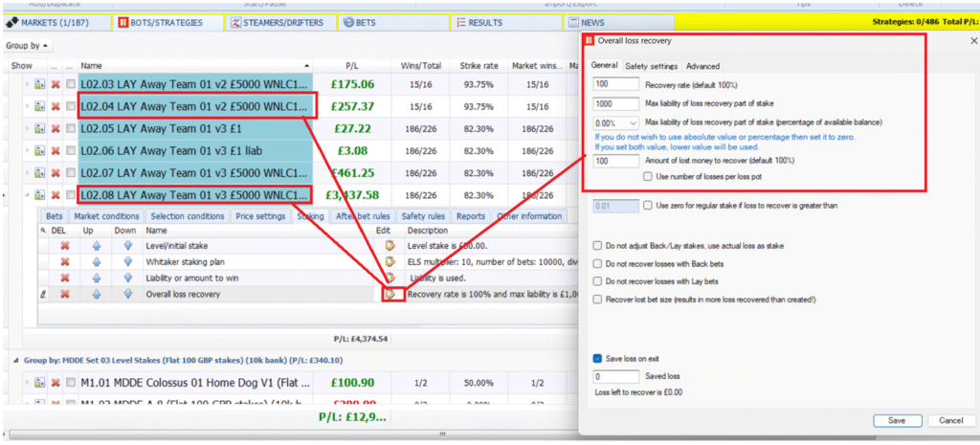Switch to the Selection conditions tab

point(188,216)
